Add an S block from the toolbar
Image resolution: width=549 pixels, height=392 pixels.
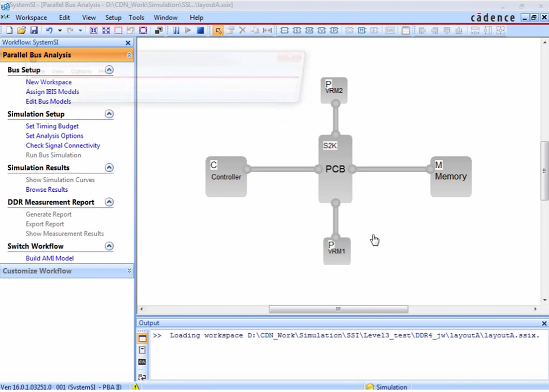[x=297, y=31]
